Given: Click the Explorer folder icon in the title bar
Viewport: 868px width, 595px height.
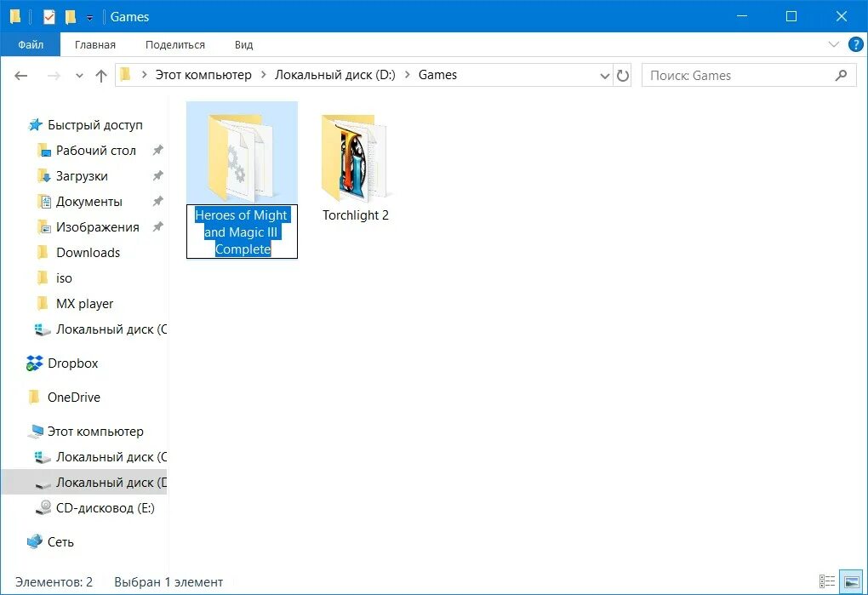Looking at the screenshot, I should 15,17.
